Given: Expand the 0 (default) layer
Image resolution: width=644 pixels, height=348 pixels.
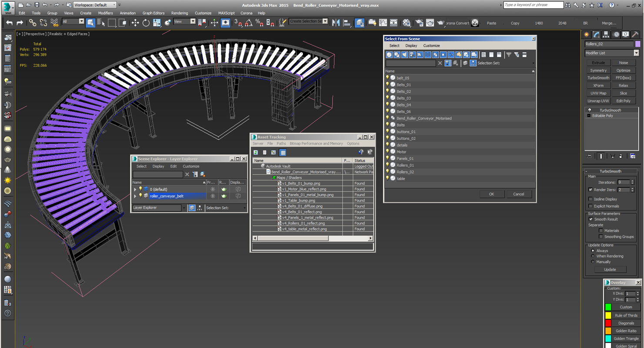Looking at the screenshot, I should [135, 189].
